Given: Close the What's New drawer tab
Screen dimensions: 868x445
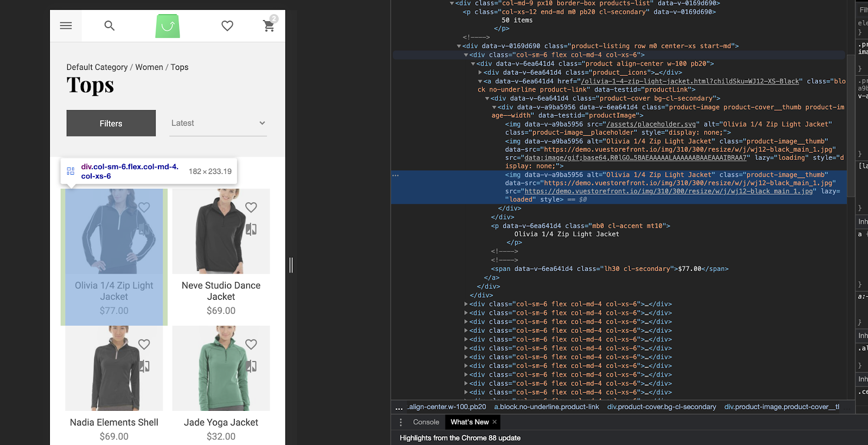Looking at the screenshot, I should tap(494, 422).
